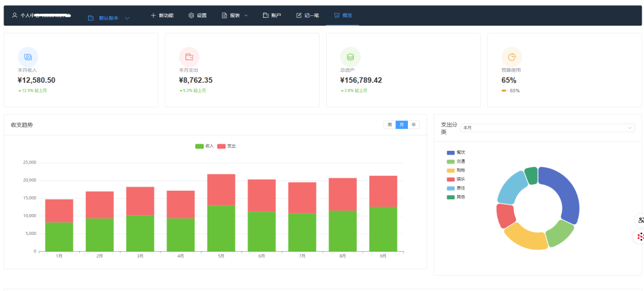Toggle 娱乐 category in pie legend

click(x=456, y=179)
